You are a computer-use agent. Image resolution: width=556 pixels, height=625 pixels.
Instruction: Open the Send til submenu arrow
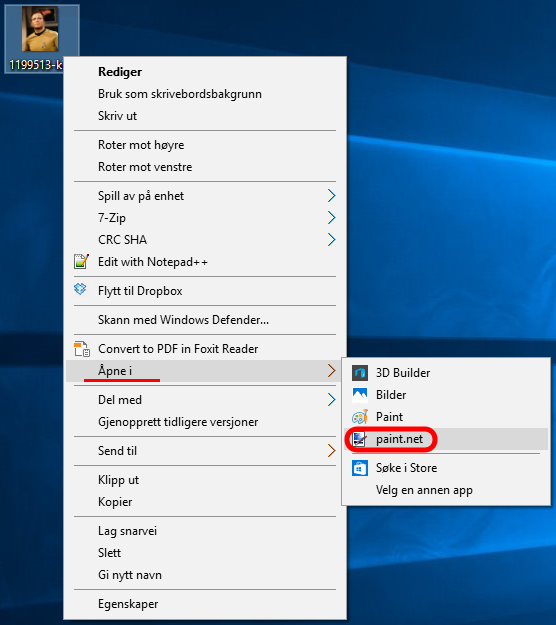point(332,451)
